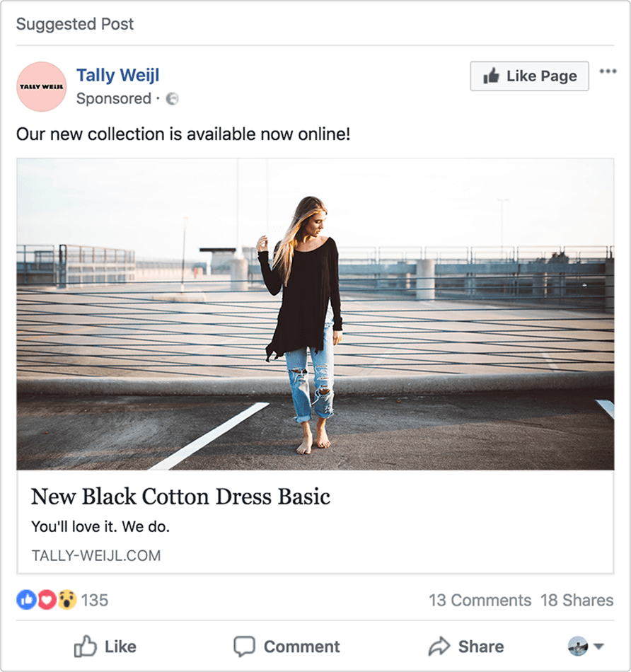Viewport: 631px width, 672px height.
Task: Click the Like Page button
Action: pos(529,76)
